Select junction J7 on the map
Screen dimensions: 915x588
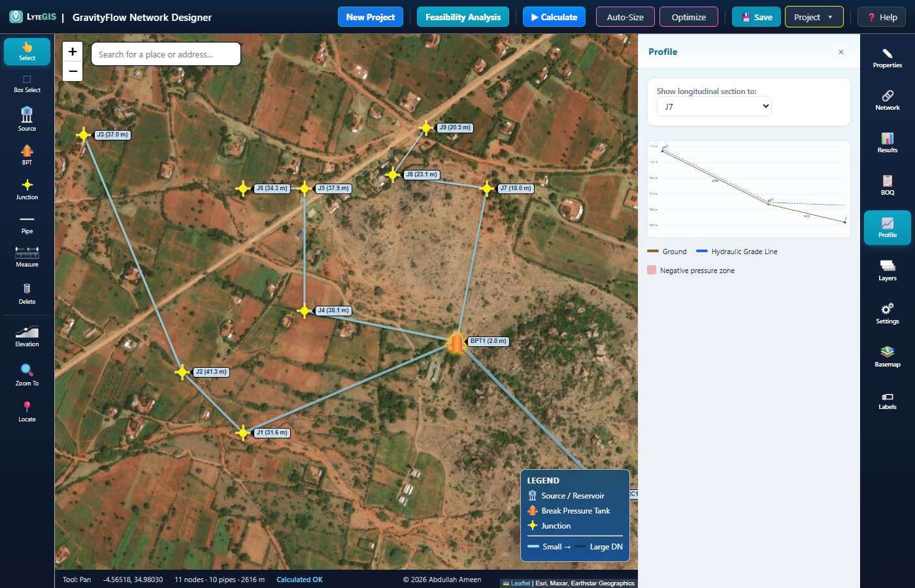point(486,189)
